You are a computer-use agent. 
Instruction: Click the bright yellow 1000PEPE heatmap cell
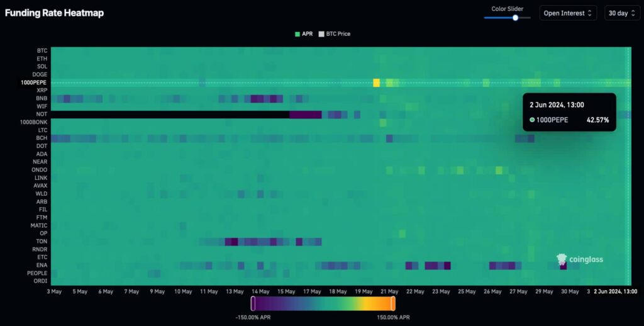[376, 82]
